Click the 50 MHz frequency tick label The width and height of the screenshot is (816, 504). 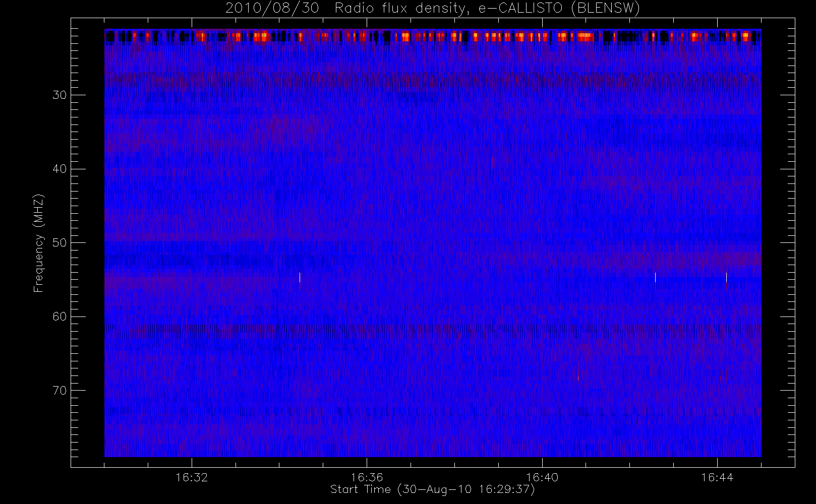tap(60, 243)
